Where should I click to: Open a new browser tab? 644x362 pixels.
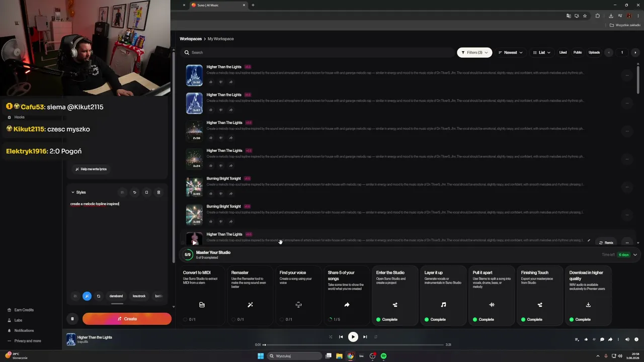(x=253, y=5)
